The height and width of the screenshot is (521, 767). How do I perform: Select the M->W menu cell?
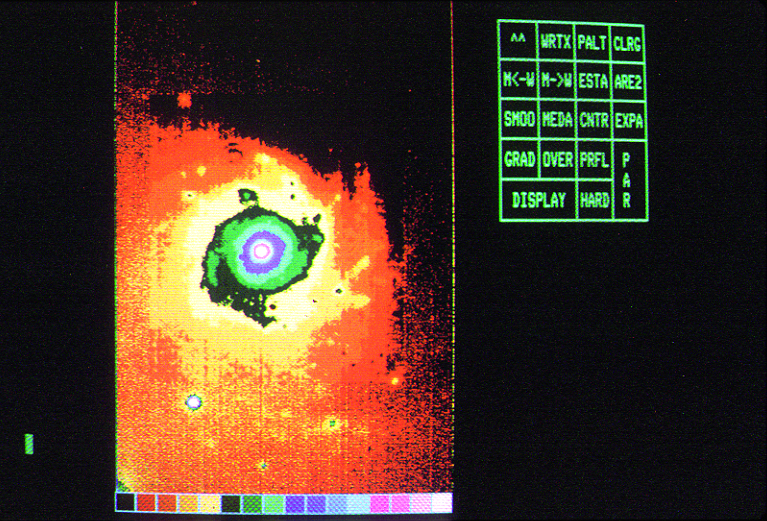[x=556, y=80]
